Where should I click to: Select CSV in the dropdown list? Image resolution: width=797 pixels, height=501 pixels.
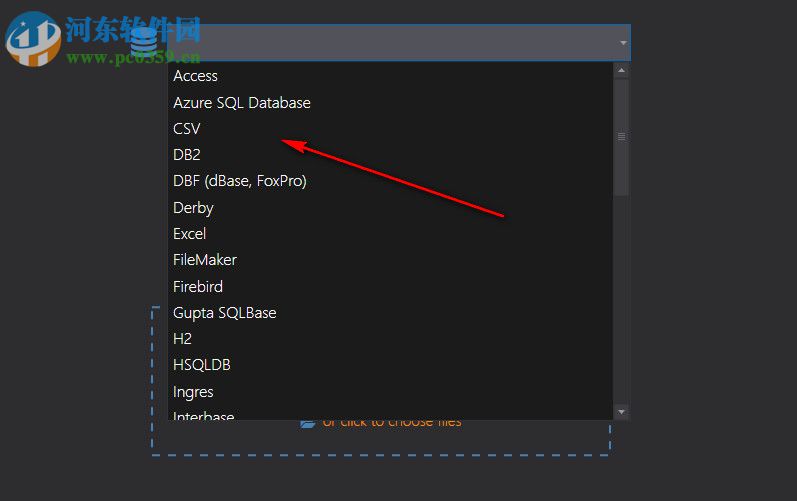390,129
